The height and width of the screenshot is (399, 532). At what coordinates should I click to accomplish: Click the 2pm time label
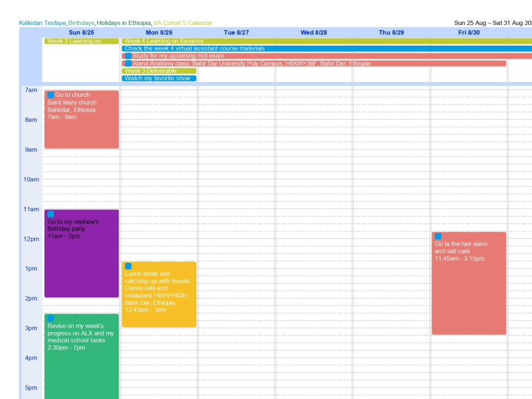(x=31, y=298)
